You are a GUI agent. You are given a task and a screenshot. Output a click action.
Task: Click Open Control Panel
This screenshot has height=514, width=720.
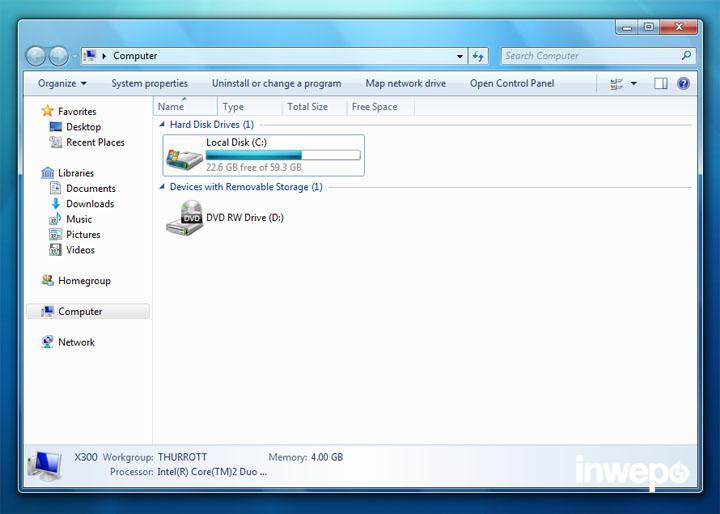512,83
